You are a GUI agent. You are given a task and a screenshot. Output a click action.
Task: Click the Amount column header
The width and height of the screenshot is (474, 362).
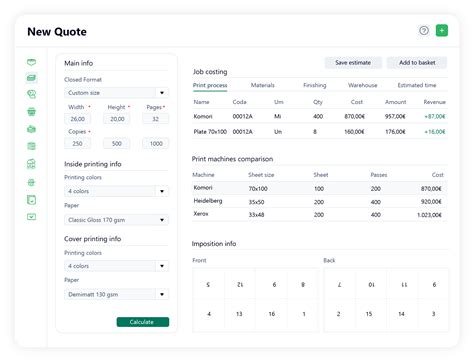[395, 102]
